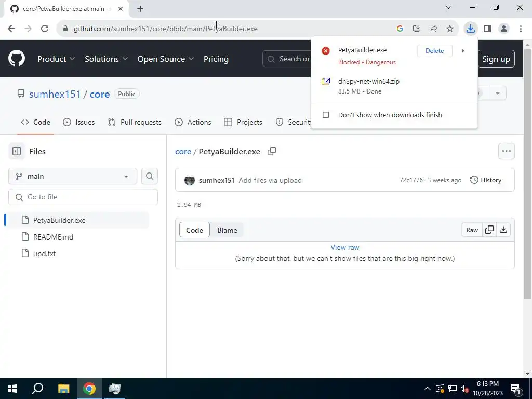This screenshot has height=399, width=532.
Task: Collapse the Files tree panel icon
Action: 17,151
